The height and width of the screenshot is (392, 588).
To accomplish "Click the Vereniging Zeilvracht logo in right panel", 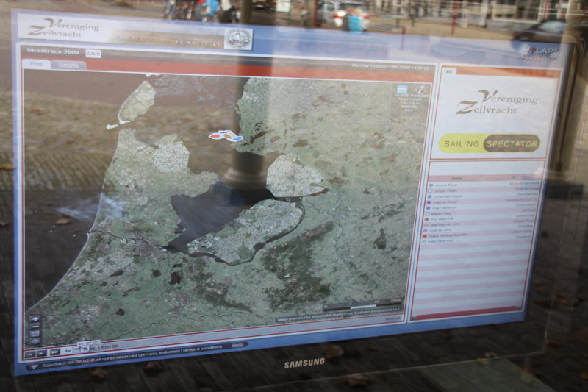I will pyautogui.click(x=497, y=102).
